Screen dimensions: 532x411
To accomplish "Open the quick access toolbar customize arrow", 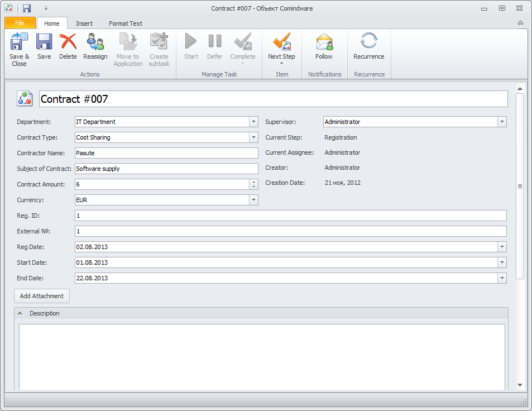I will 46,8.
